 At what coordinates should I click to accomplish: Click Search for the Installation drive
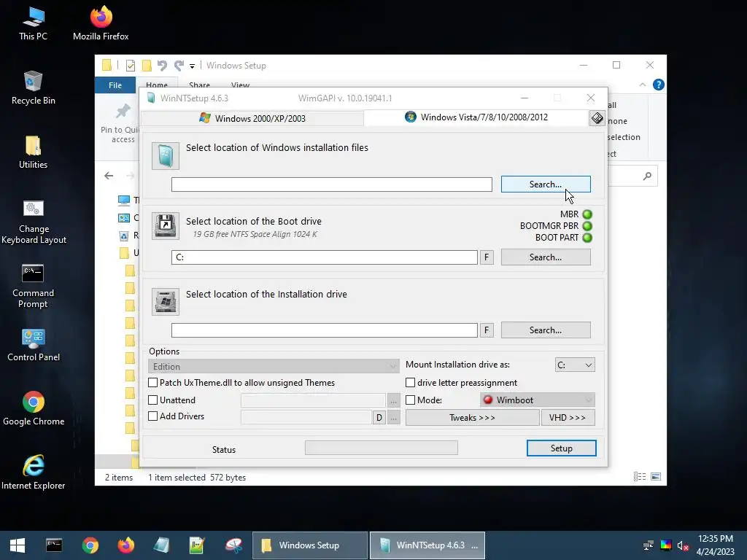click(546, 330)
